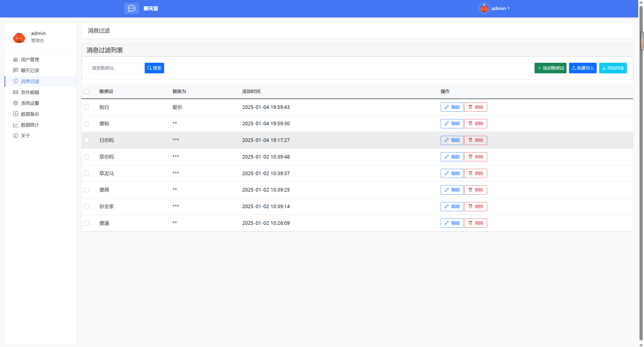Toggle the select-all checkbox in table header
The width and height of the screenshot is (644, 347).
click(87, 91)
